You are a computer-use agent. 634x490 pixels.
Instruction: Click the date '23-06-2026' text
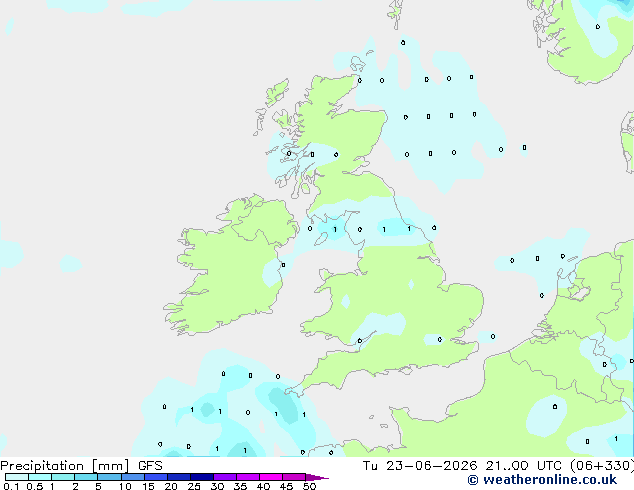coord(431,466)
